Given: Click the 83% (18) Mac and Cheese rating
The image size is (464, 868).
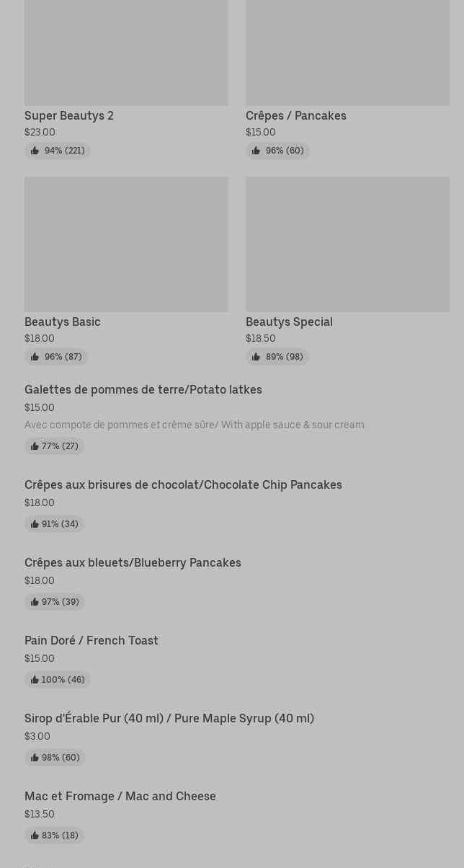Looking at the screenshot, I should tap(55, 836).
